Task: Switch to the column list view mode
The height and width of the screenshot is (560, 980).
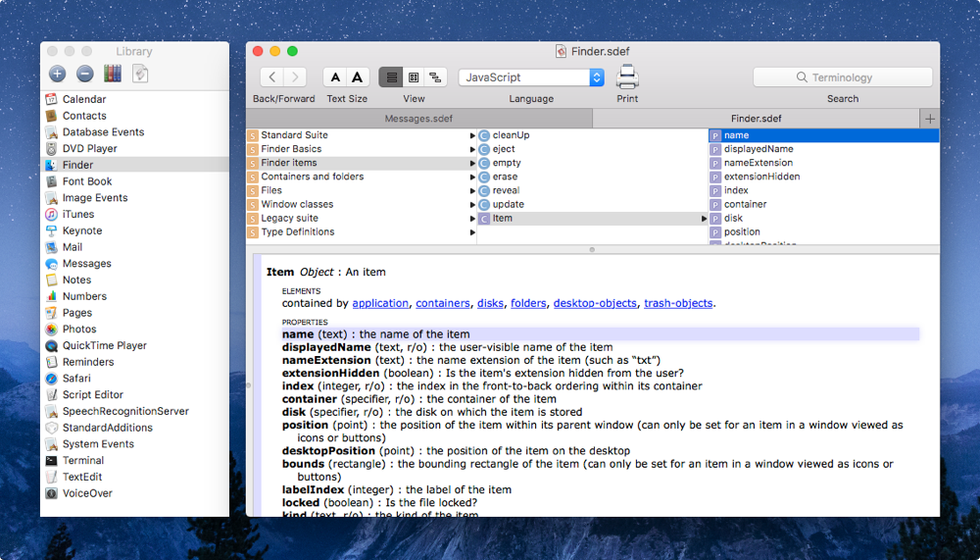Action: pyautogui.click(x=391, y=77)
